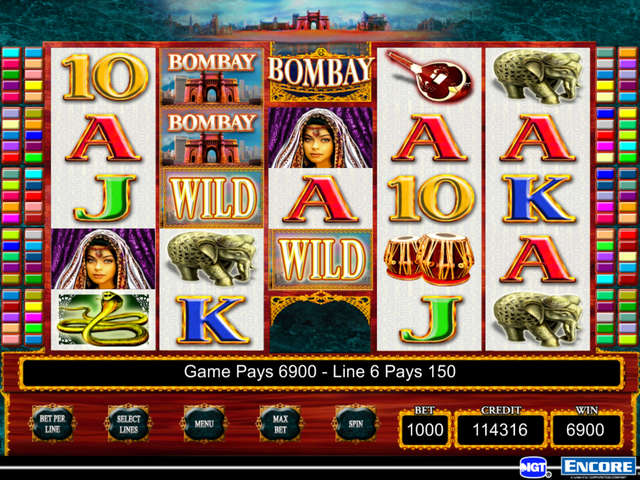
Task: Click the WILD symbol on the middle reel
Action: coord(321,260)
